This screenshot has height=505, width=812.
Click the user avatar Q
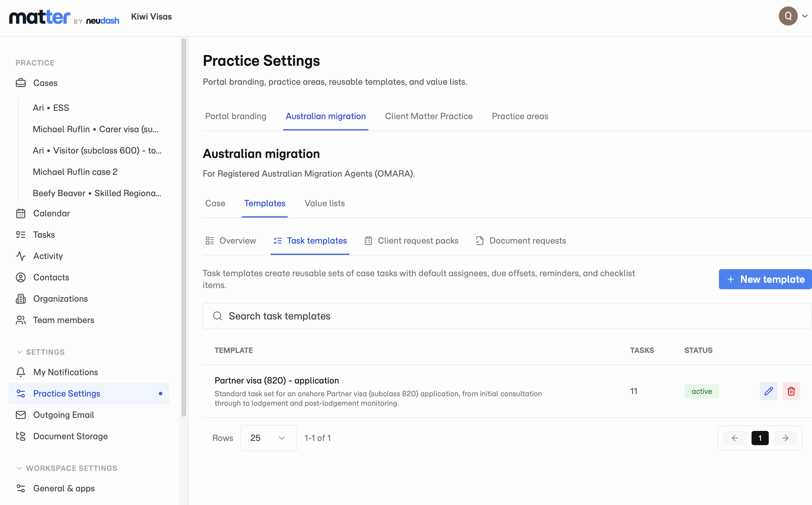(x=788, y=16)
